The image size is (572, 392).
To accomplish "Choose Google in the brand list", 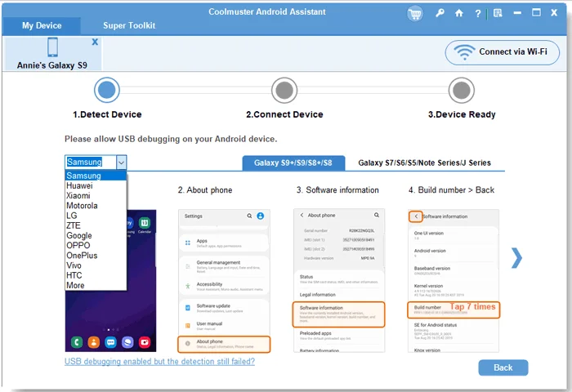I will (96, 235).
